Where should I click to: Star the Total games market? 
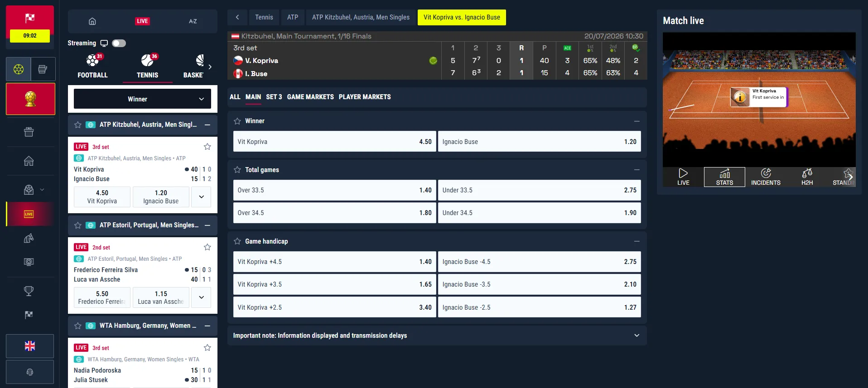[237, 170]
